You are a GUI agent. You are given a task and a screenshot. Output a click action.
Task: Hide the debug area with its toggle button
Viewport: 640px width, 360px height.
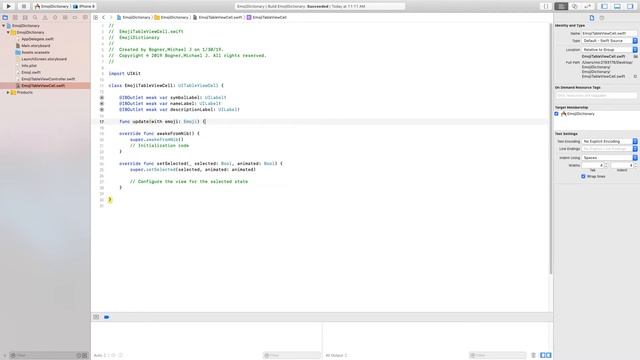click(96, 317)
